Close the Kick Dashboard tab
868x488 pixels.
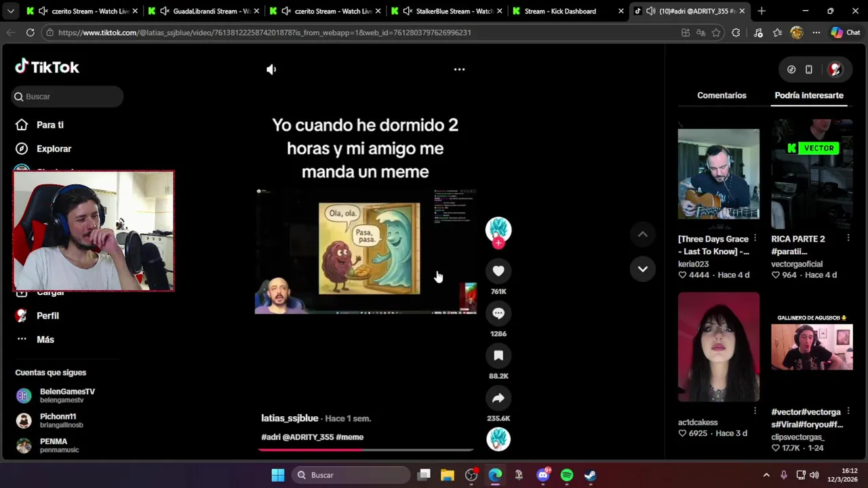[620, 11]
